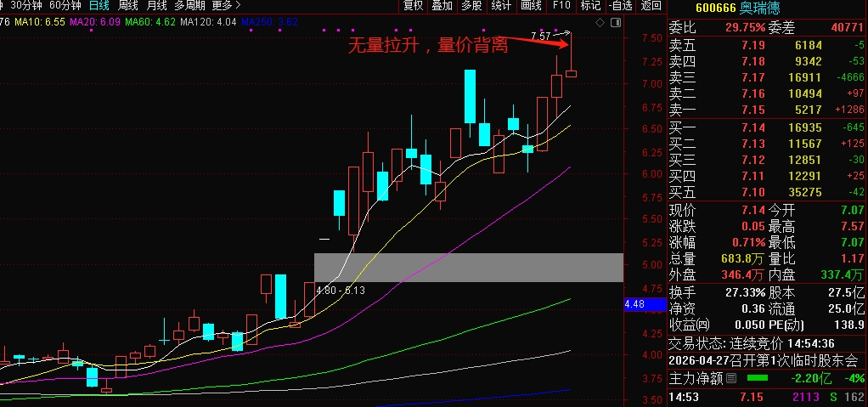Open the 多周期 multi-period tab
The image size is (868, 407).
(189, 6)
